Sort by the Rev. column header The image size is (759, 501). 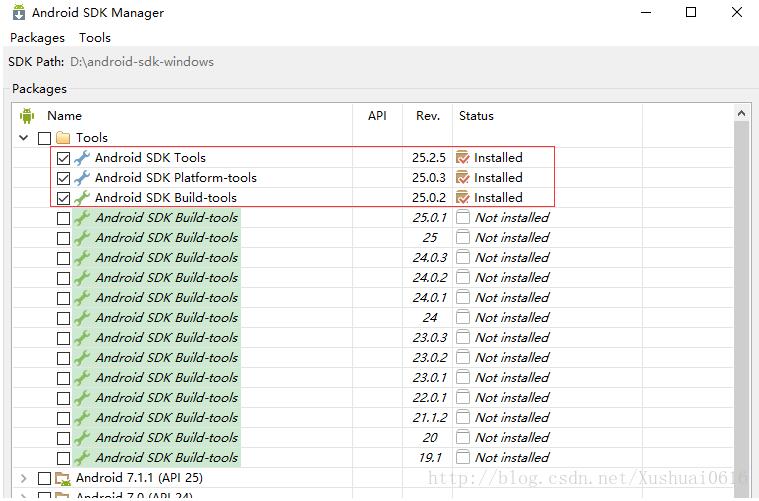pos(427,116)
